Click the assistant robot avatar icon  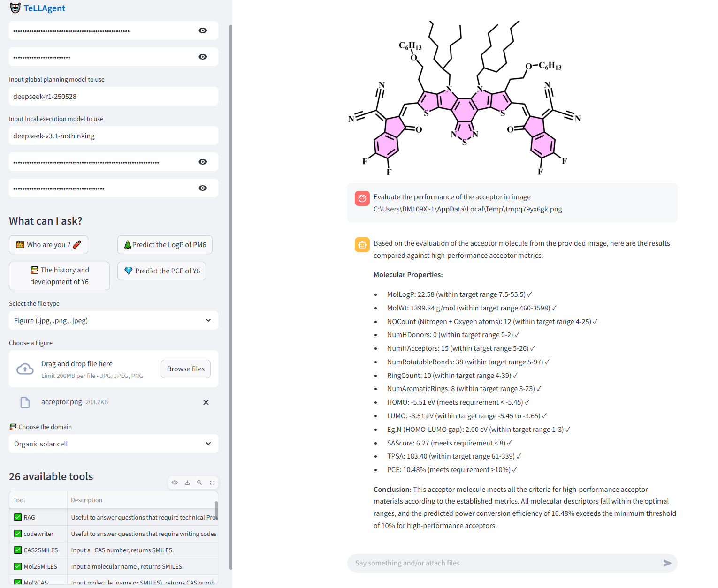[x=362, y=245]
